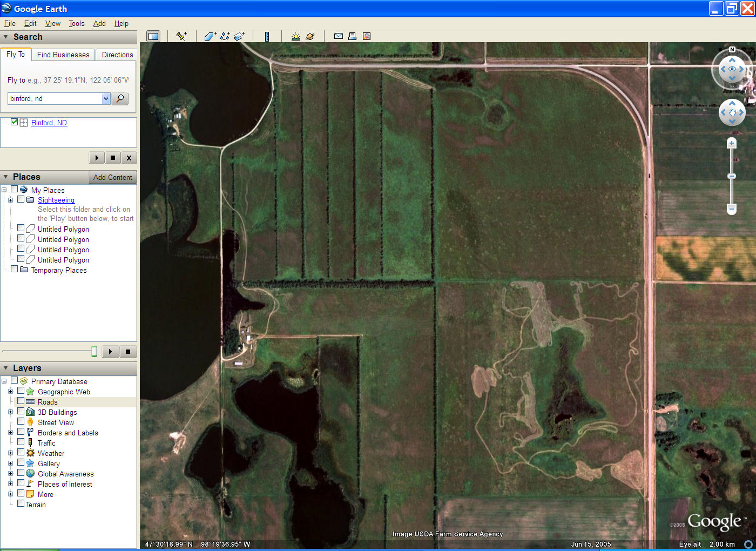Open the Binford, ND result link
The width and height of the screenshot is (756, 551).
tap(49, 123)
